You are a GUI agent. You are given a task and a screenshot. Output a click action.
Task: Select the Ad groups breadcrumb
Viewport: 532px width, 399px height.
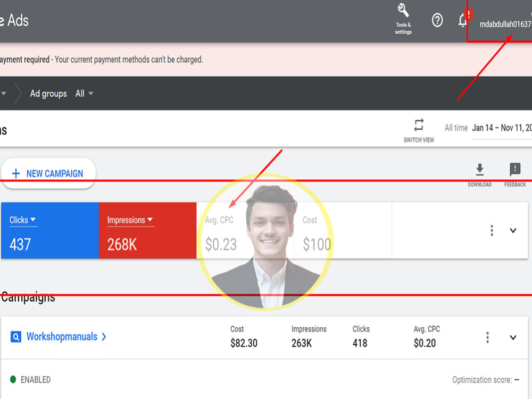pos(48,94)
